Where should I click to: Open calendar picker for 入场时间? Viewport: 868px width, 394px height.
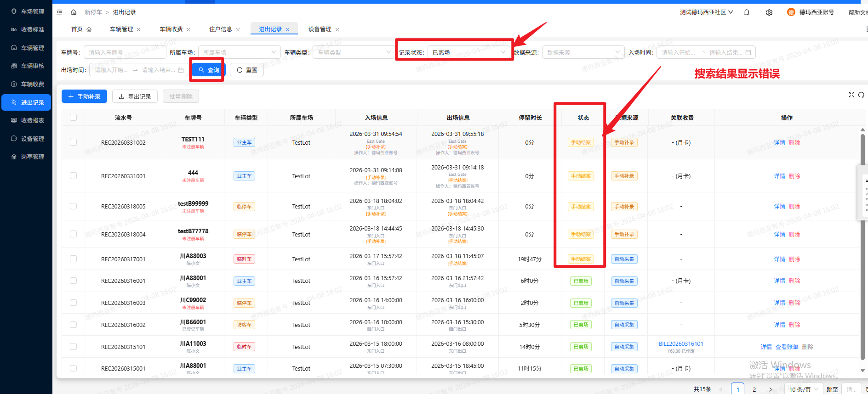coord(748,53)
